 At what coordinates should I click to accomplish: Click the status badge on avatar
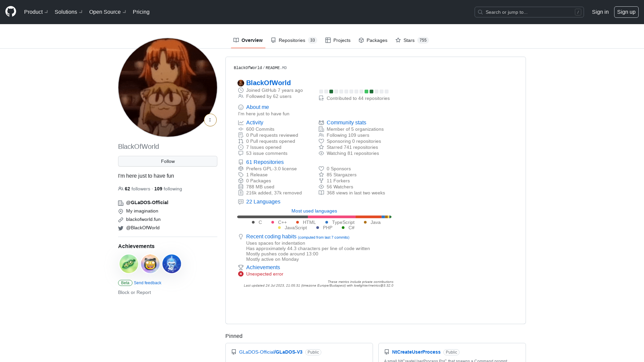pyautogui.click(x=210, y=120)
